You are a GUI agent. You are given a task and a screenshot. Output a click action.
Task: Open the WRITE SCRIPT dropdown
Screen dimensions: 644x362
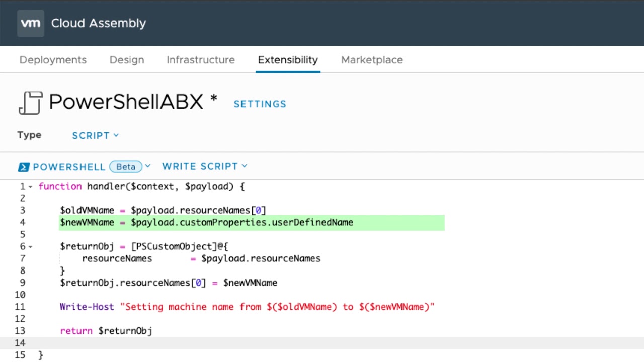(x=245, y=166)
